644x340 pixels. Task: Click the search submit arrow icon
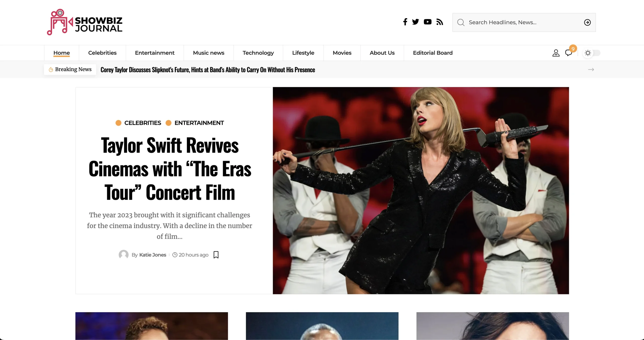click(587, 23)
